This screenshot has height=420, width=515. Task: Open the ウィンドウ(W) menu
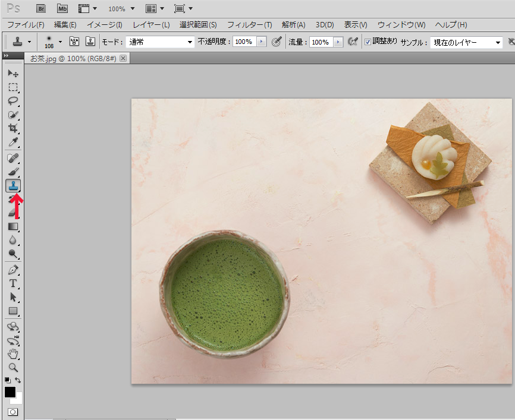[401, 25]
